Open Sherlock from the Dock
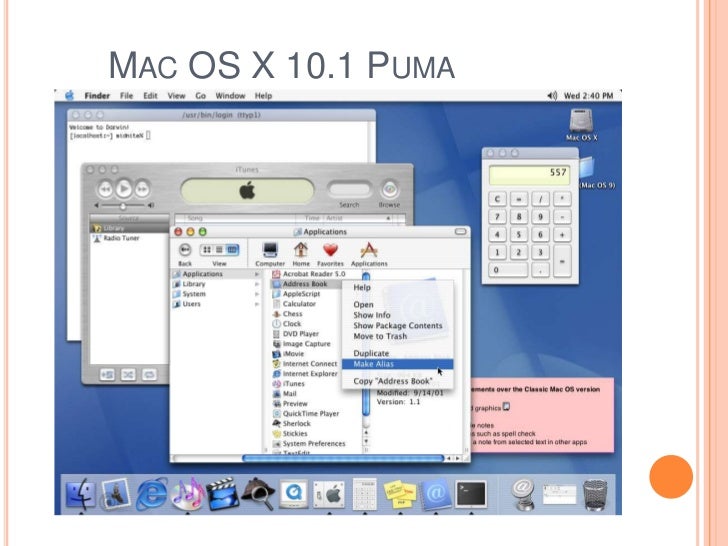Viewport: 728px width, 546px height. point(258,494)
